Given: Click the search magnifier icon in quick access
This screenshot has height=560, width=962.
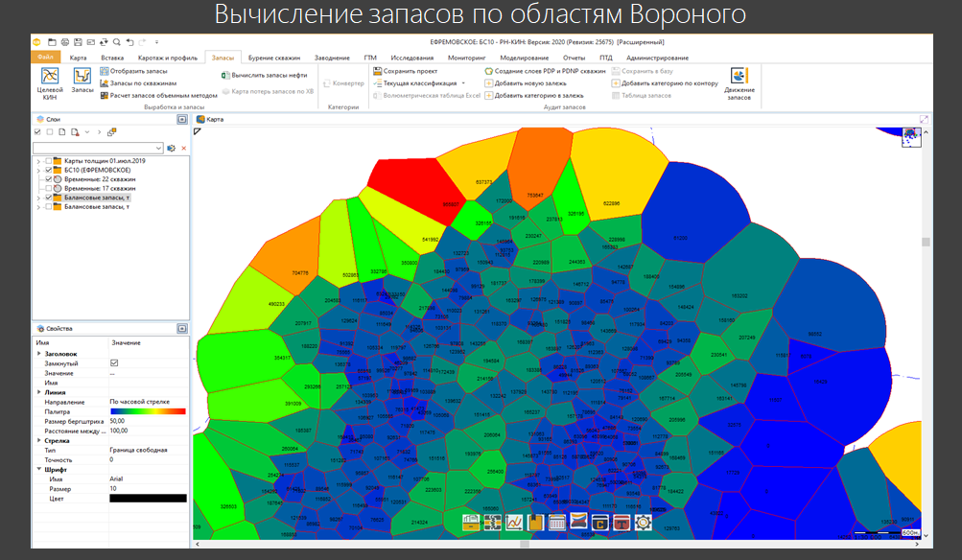Looking at the screenshot, I should coord(117,42).
